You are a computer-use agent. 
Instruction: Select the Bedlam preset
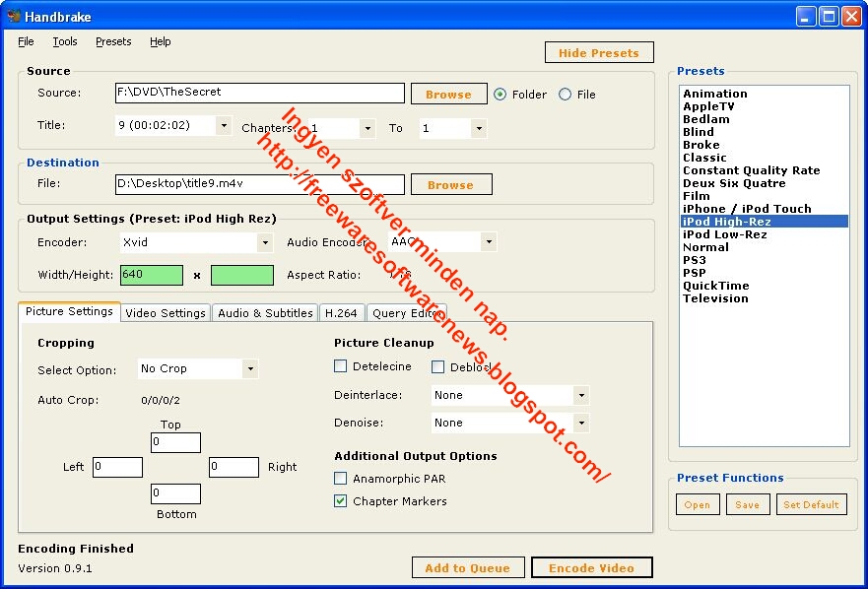coord(764,119)
